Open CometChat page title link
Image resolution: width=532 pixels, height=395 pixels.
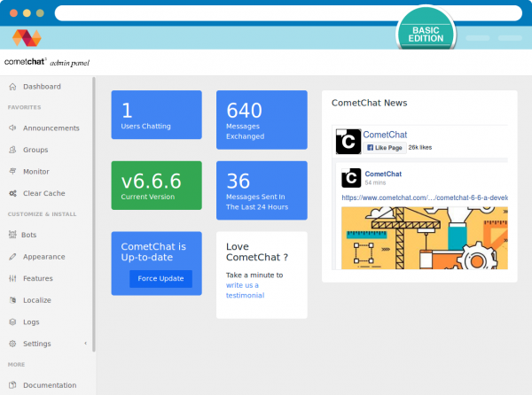click(385, 135)
